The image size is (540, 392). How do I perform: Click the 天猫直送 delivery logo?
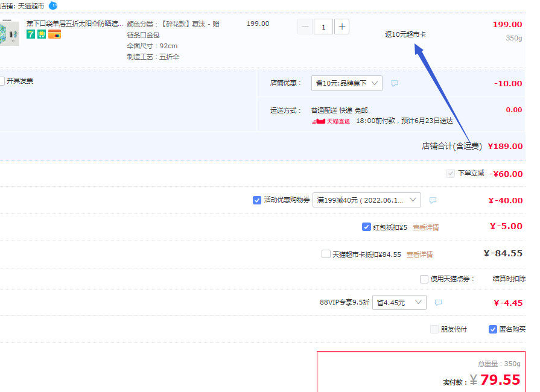(331, 121)
